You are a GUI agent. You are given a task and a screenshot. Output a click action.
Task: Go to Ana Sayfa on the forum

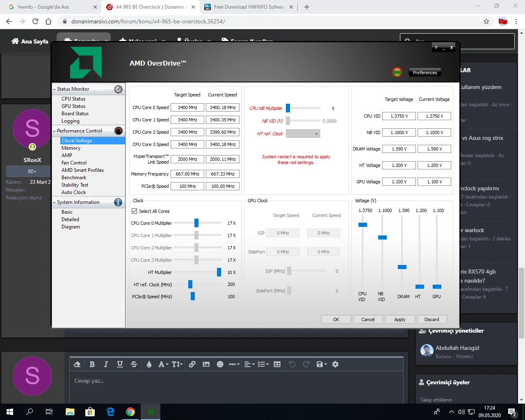[30, 41]
